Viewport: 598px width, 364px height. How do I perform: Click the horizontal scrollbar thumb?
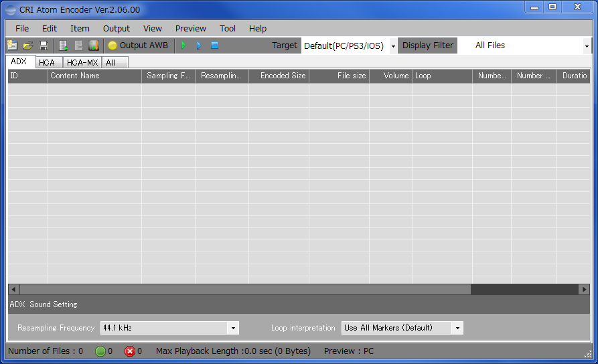click(245, 289)
